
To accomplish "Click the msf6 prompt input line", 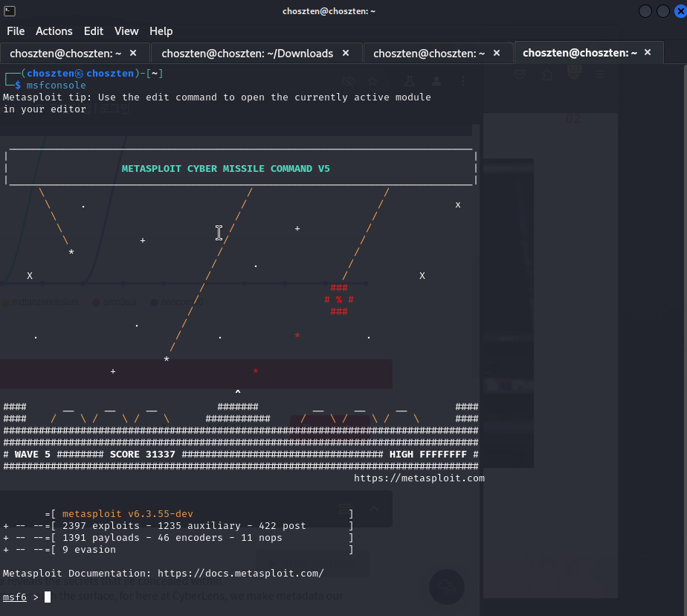I will (x=26, y=597).
